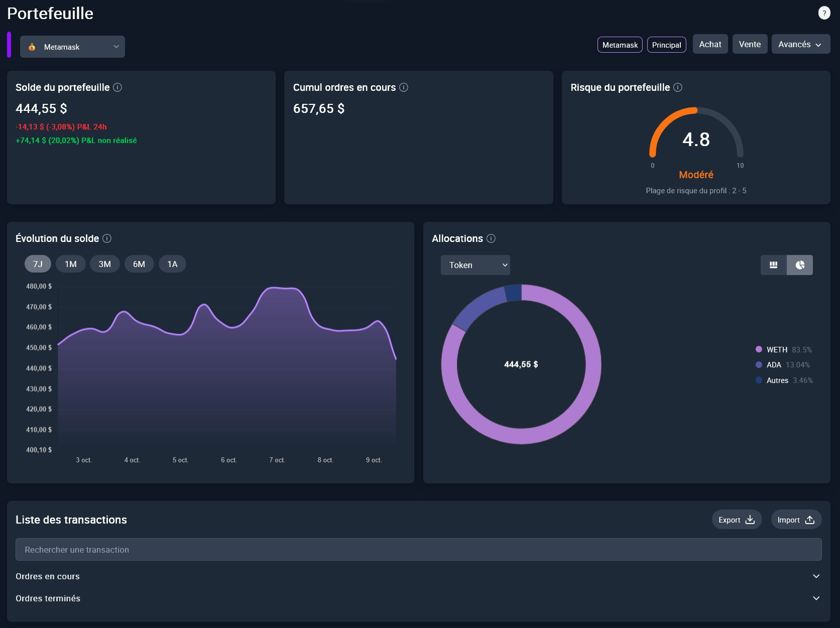840x628 pixels.
Task: Open the help question mark icon
Action: 823,12
